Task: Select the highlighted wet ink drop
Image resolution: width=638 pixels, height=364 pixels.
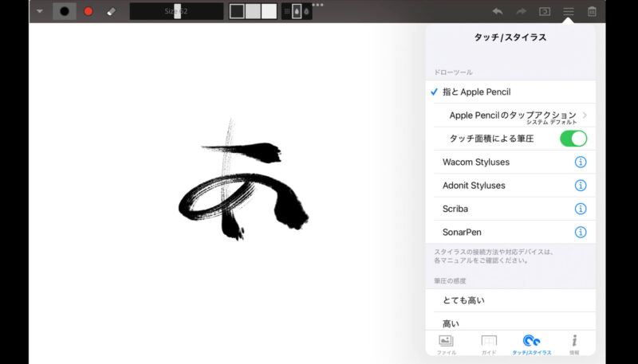Action: [297, 11]
